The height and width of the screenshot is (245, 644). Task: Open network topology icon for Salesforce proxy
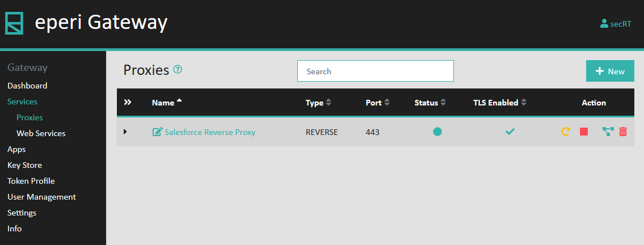pyautogui.click(x=608, y=132)
